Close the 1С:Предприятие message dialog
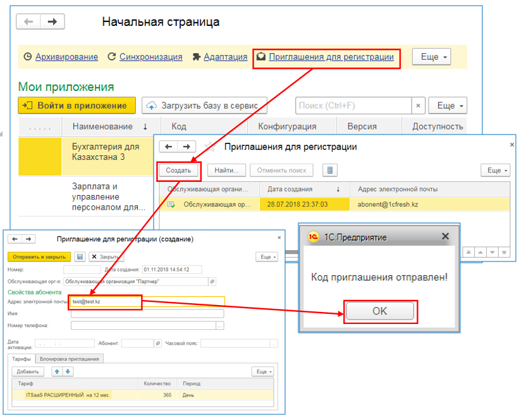Image resolution: width=519 pixels, height=420 pixels. click(x=445, y=236)
